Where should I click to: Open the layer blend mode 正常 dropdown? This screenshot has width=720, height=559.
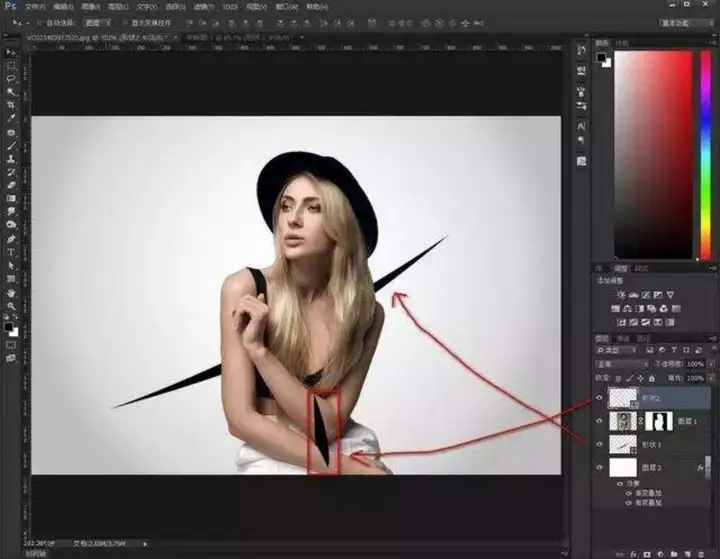tap(622, 364)
